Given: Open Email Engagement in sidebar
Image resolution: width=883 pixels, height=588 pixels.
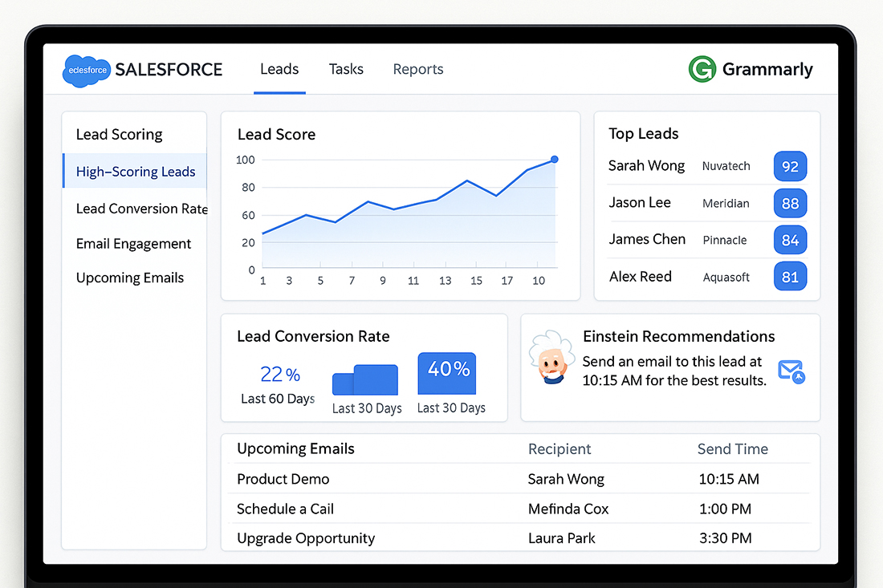Looking at the screenshot, I should [x=133, y=244].
